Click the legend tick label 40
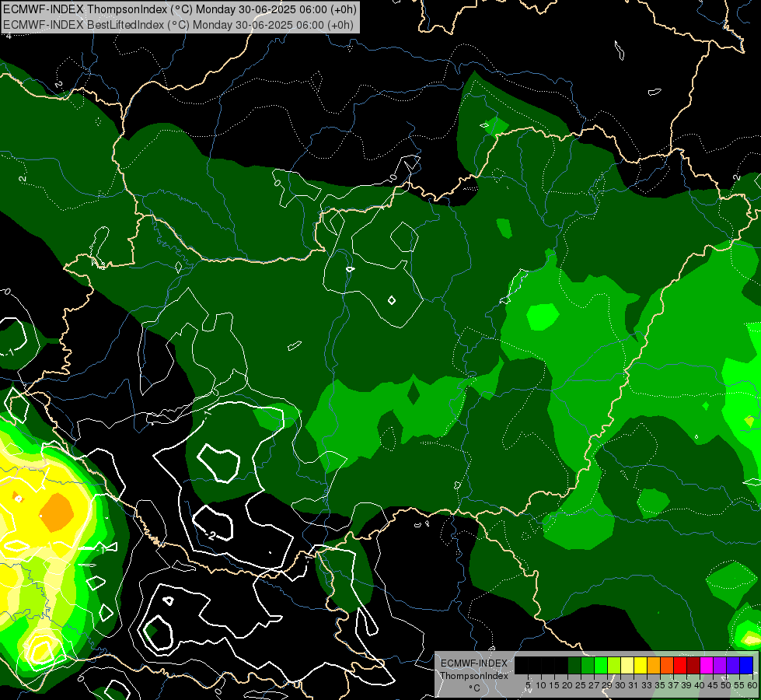This screenshot has height=700, width=761. (700, 685)
